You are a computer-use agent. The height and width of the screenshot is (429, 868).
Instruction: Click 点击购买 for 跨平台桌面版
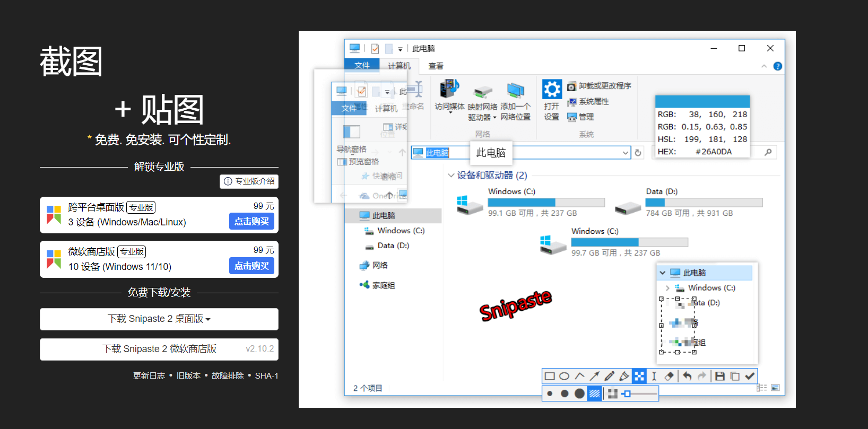click(251, 221)
